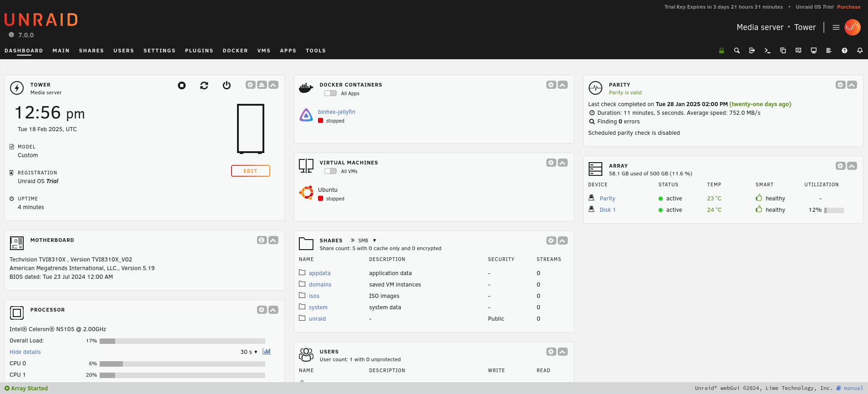This screenshot has height=394, width=868.
Task: Click the monitor info icon
Action: click(814, 51)
